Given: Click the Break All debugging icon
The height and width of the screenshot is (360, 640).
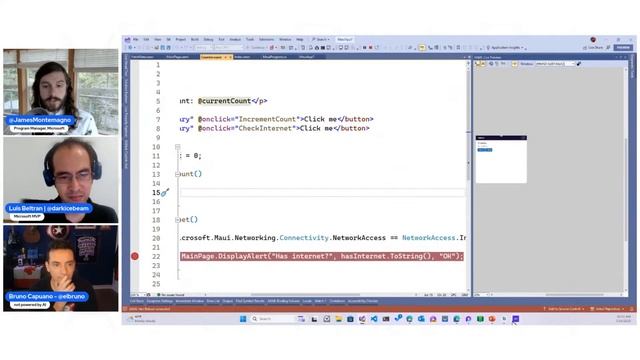Looking at the screenshot, I should click(364, 48).
